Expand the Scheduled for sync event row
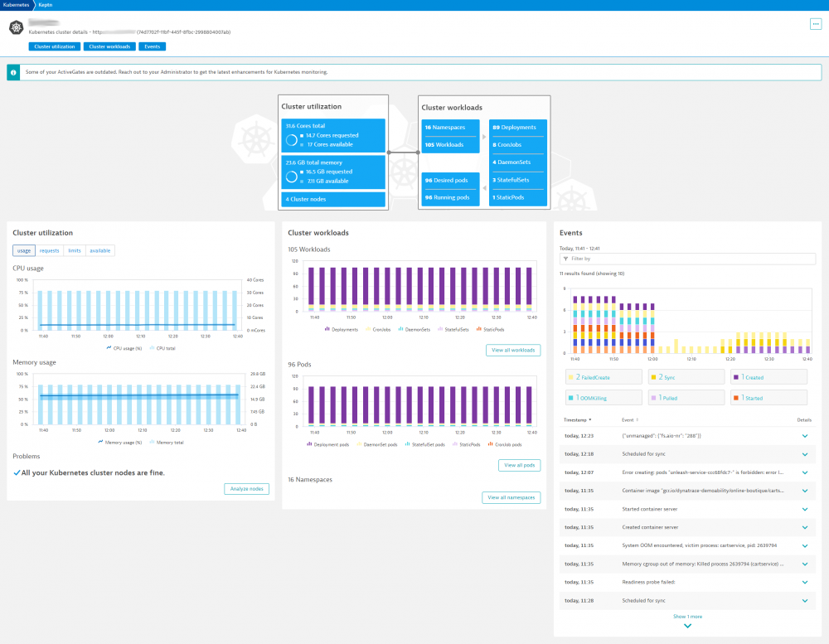 [x=803, y=454]
